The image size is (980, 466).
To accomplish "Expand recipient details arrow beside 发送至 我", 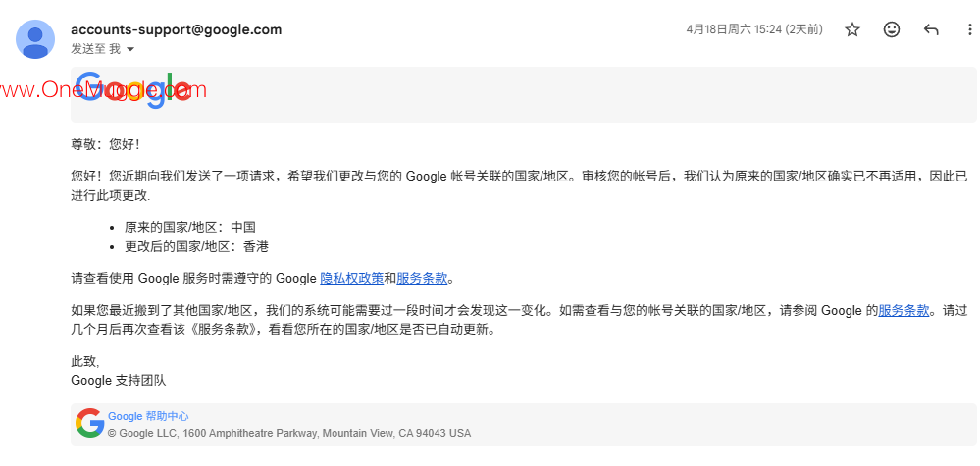I will 130,49.
